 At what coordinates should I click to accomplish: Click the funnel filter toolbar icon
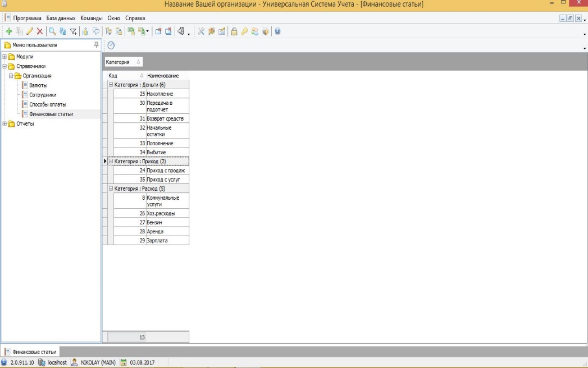click(74, 31)
